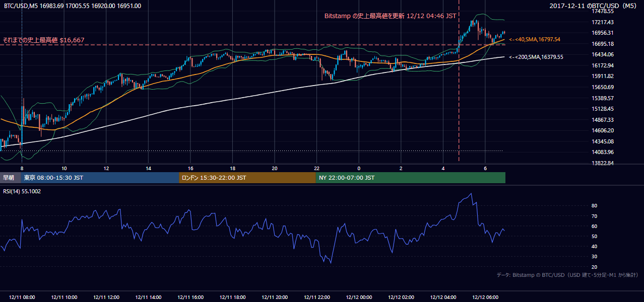Select the ロンドン 15:30-22:00 JST session bar

[x=247, y=178]
